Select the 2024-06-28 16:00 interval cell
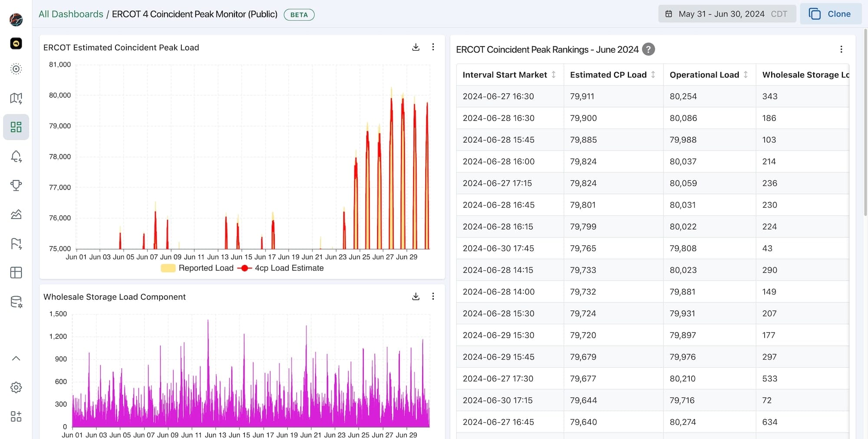This screenshot has height=439, width=868. (510, 162)
